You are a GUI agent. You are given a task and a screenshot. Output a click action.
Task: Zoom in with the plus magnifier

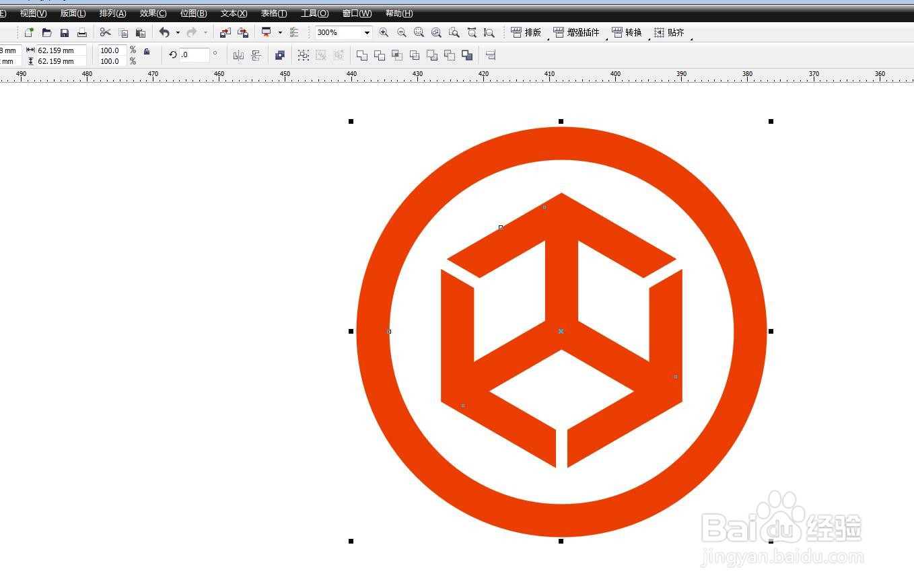[x=384, y=32]
